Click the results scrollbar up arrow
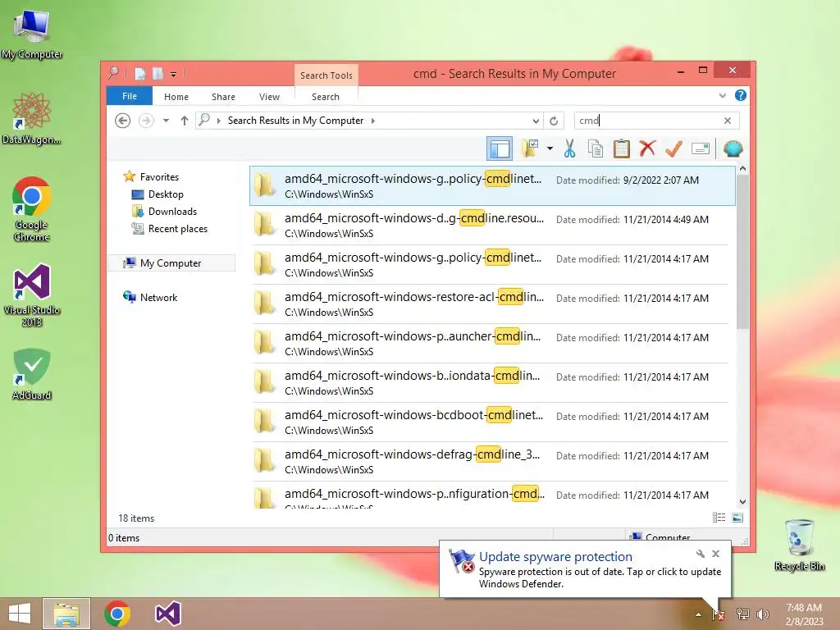This screenshot has height=630, width=840. click(742, 169)
